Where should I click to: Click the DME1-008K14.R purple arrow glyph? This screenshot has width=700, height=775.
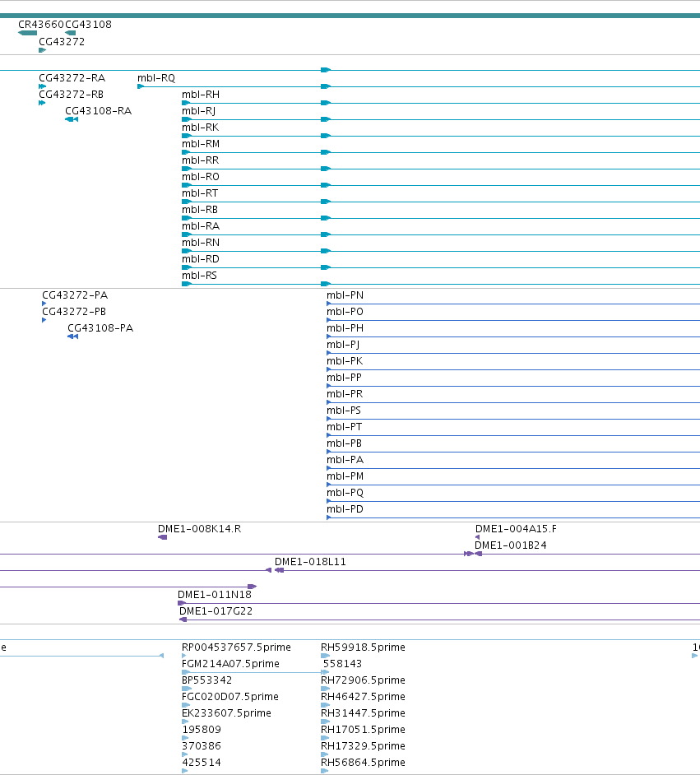pos(163,537)
